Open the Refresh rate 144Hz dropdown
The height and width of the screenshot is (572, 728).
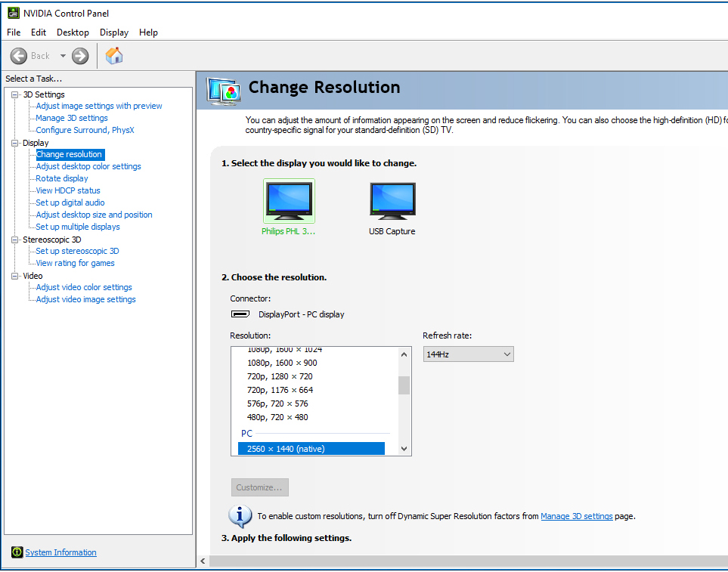point(468,354)
